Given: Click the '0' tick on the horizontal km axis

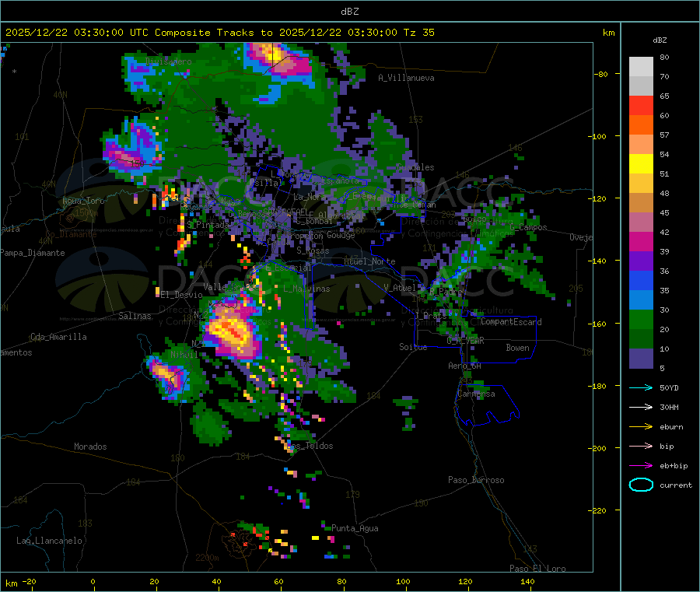Looking at the screenshot, I should (x=93, y=582).
